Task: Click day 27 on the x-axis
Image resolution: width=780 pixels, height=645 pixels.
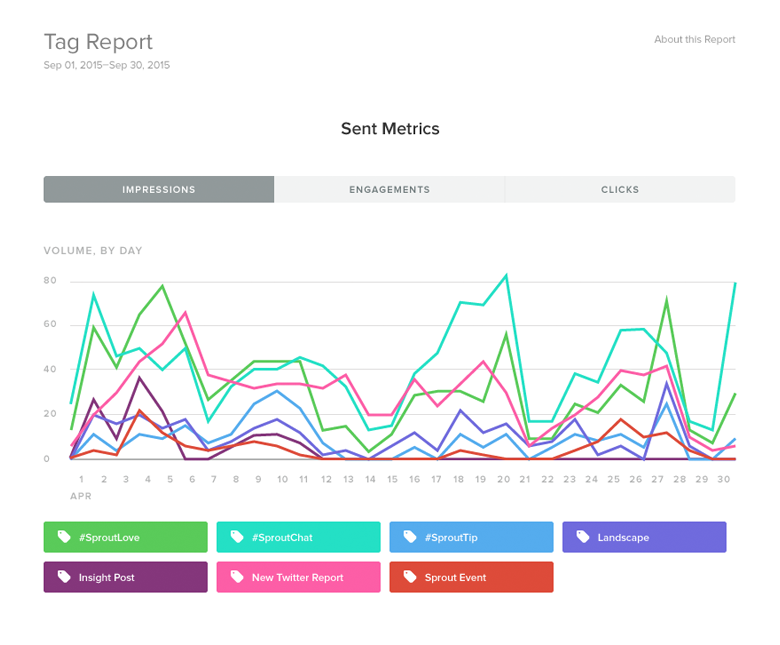Action: 658,479
